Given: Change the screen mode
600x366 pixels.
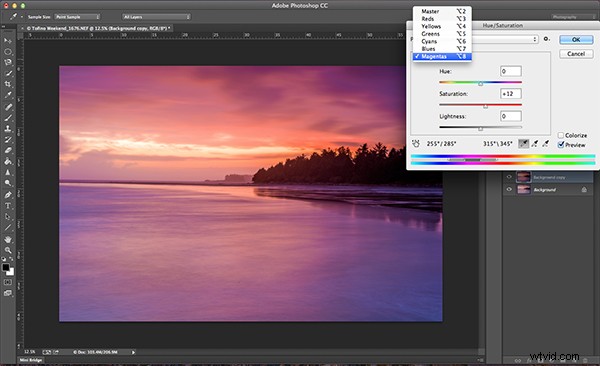Looking at the screenshot, I should [8, 293].
